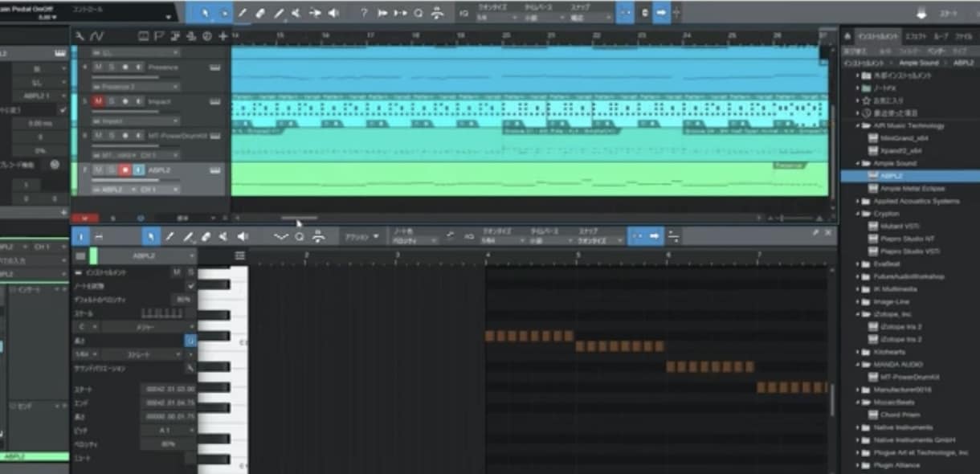Open the scale key C dropdown
This screenshot has width=980, height=474.
click(85, 328)
